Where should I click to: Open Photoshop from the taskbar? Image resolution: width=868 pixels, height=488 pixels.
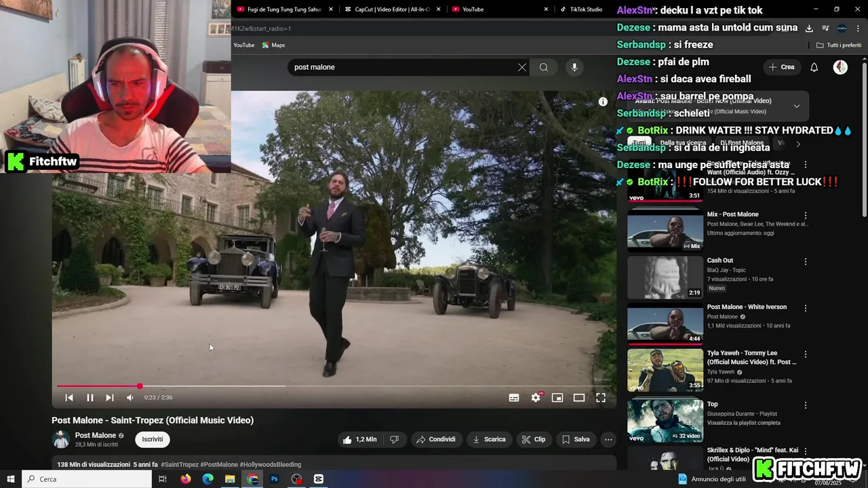click(x=275, y=479)
